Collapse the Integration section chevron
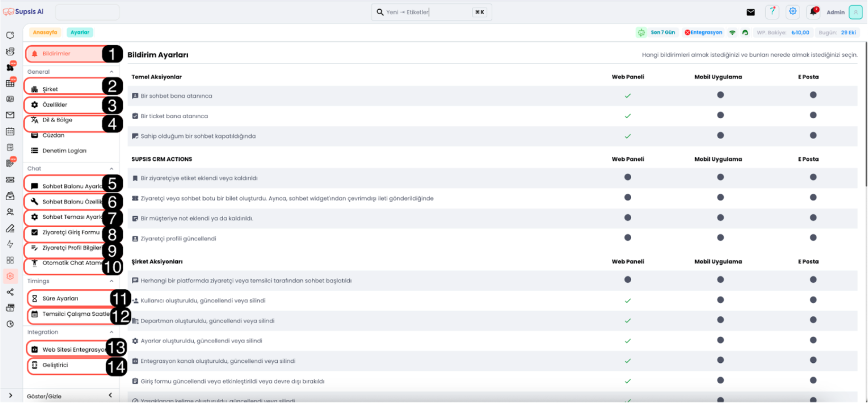Viewport: 868px width, 403px height. 112,332
